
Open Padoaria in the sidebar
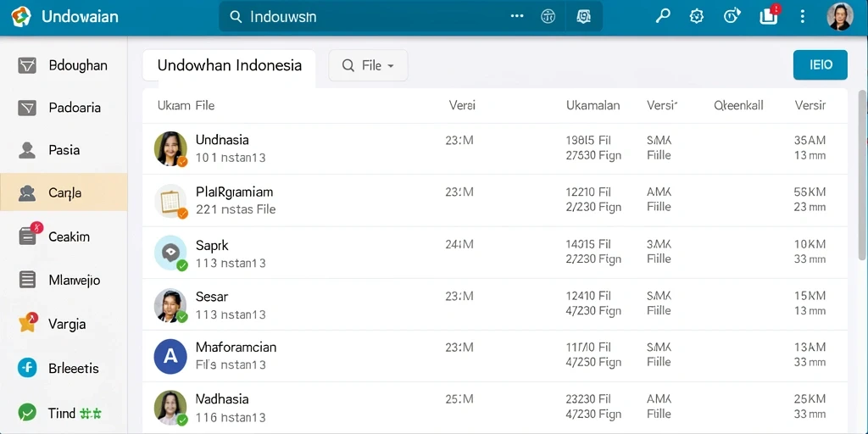(64, 108)
